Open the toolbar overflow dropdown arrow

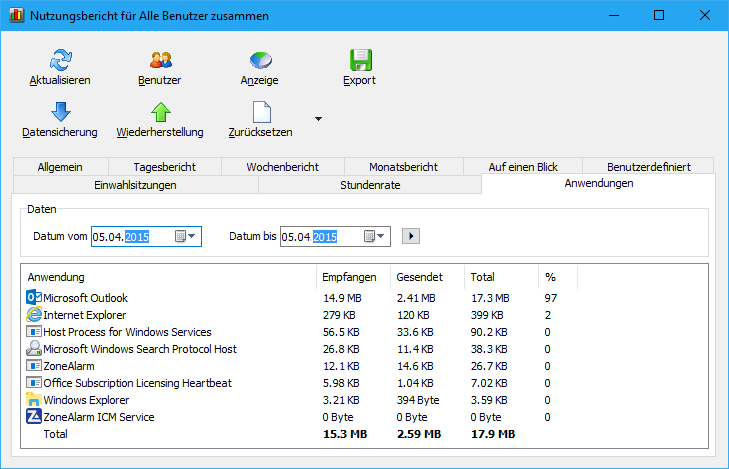(x=318, y=119)
